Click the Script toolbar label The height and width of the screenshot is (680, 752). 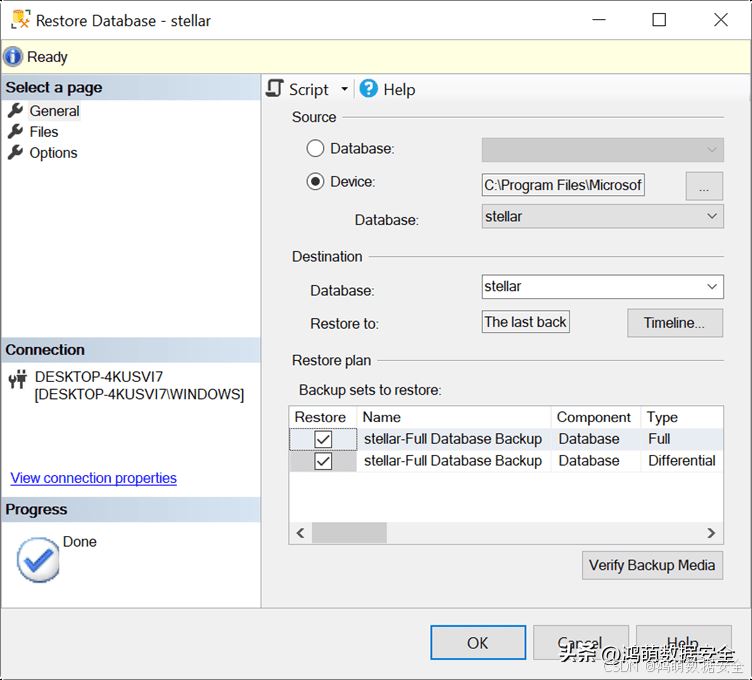pyautogui.click(x=309, y=90)
